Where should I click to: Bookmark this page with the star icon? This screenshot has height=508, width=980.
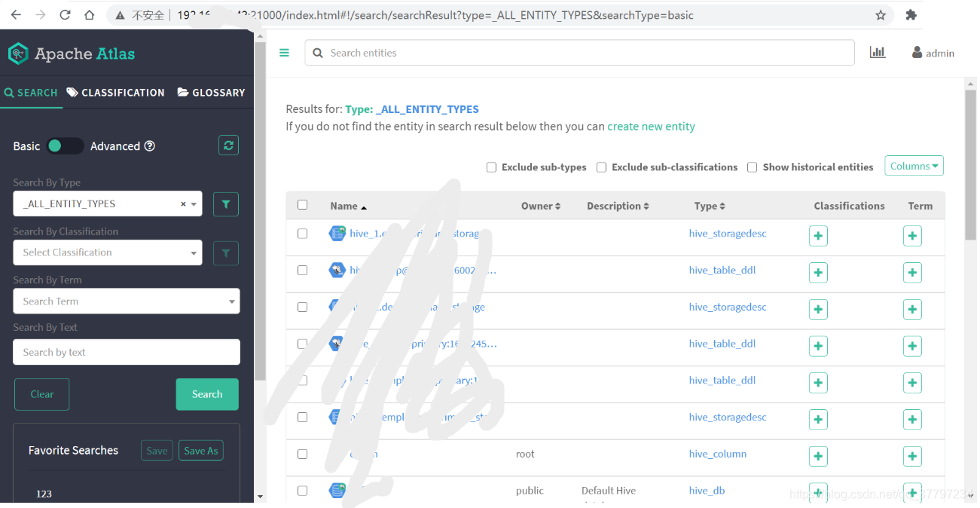coord(881,15)
